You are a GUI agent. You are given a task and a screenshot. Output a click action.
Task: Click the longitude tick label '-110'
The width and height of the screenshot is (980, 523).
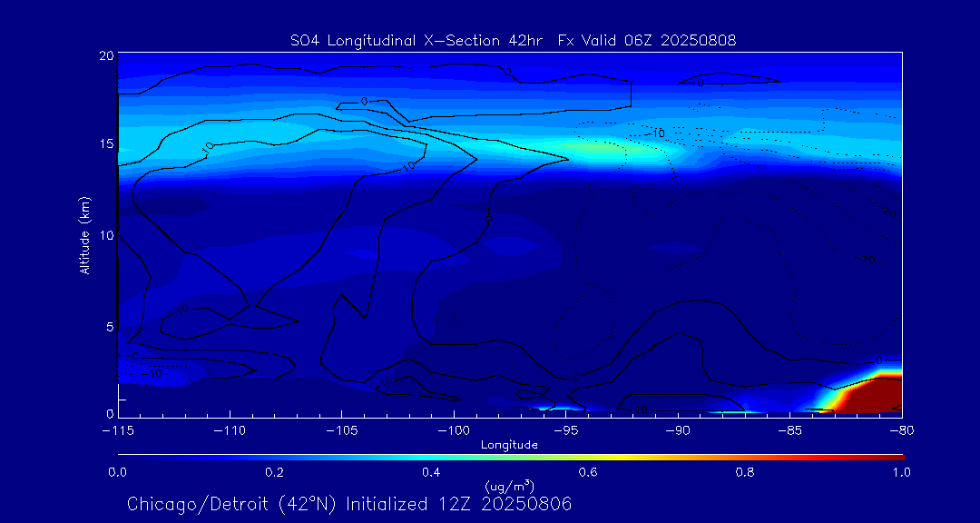230,431
